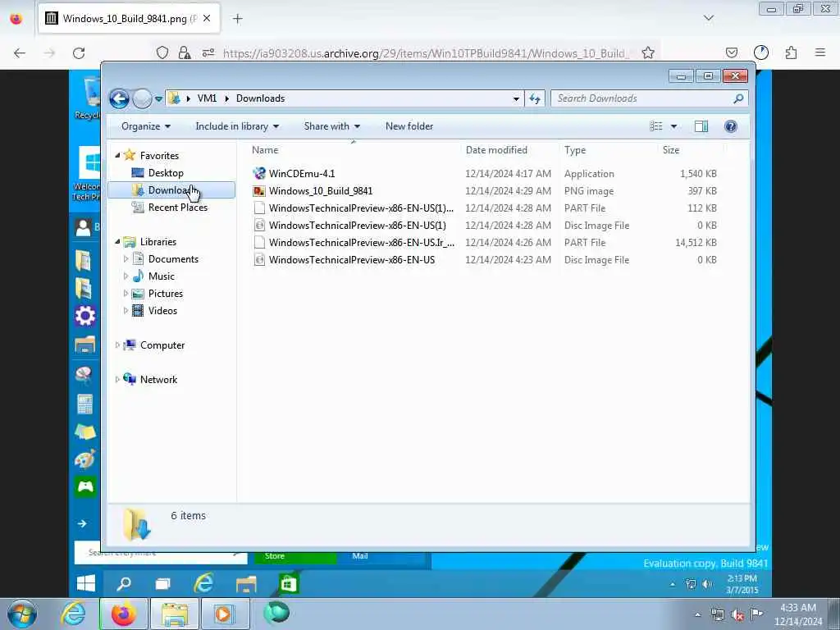
Task: Bookmark this page with star icon
Action: pyautogui.click(x=648, y=53)
